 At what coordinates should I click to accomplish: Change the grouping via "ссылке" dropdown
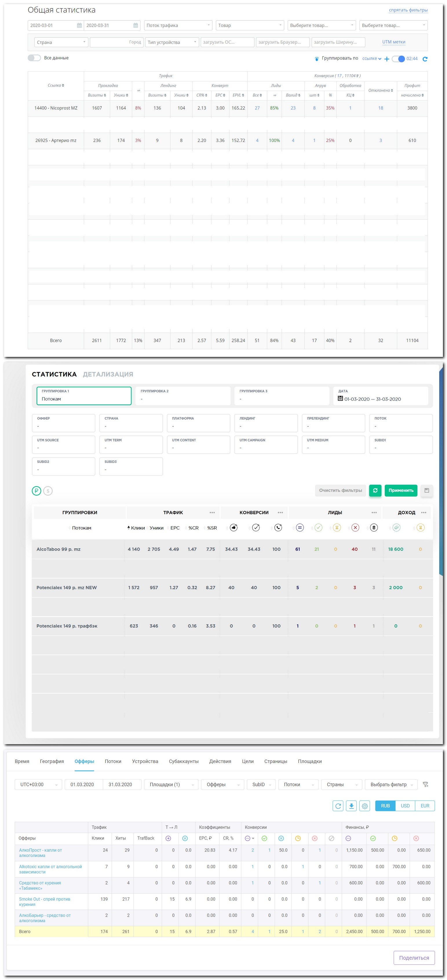click(x=372, y=59)
